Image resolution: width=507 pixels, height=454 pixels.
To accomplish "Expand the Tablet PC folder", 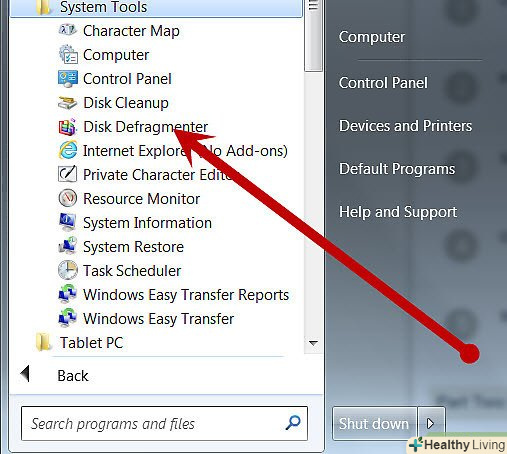I will click(x=156, y=343).
